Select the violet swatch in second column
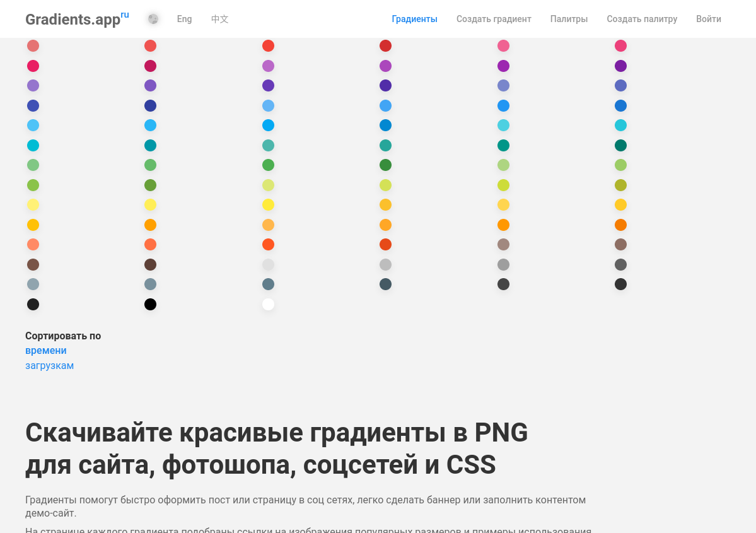Screen dimensions: 756x533 coord(151,85)
